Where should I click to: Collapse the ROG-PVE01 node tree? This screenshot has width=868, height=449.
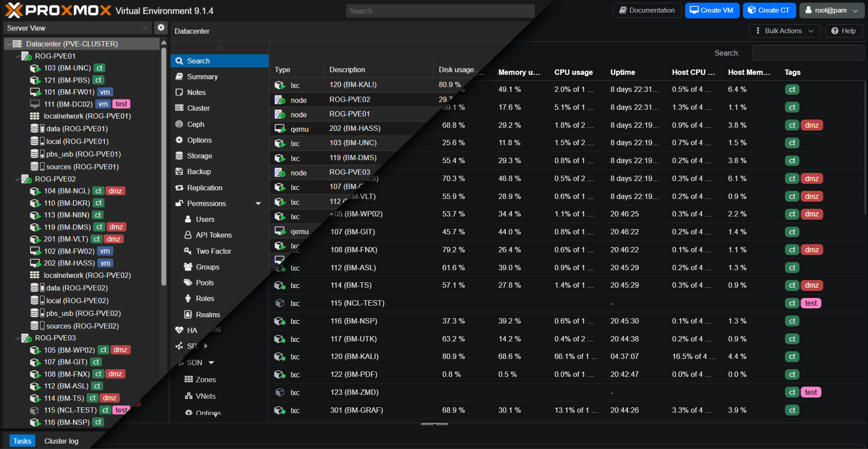pyautogui.click(x=18, y=56)
